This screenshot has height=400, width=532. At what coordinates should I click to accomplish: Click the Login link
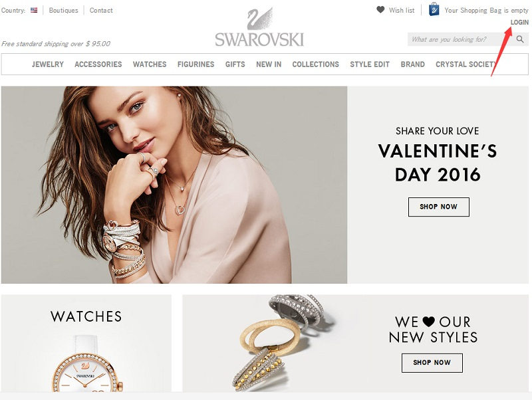click(x=519, y=23)
